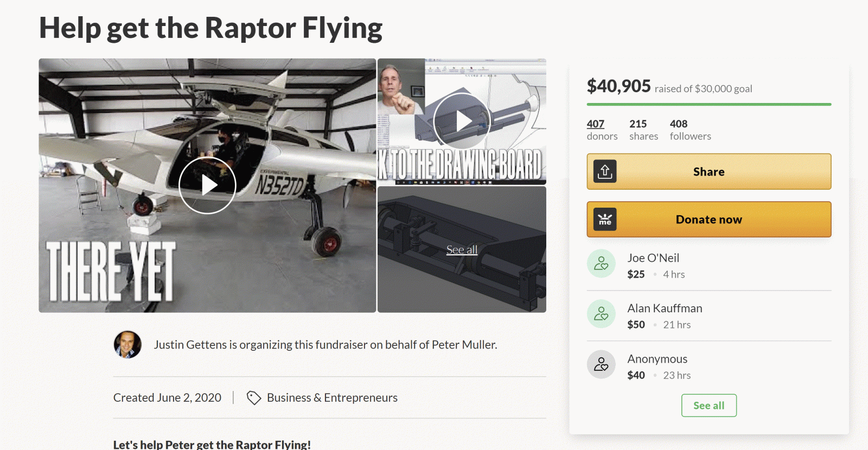Screen dimensions: 868x450
Task: Click Joe O'Neil's donor avatar icon
Action: [601, 263]
